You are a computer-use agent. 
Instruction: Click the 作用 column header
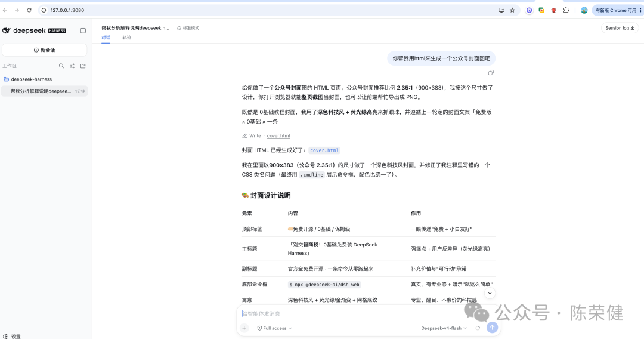click(x=416, y=213)
